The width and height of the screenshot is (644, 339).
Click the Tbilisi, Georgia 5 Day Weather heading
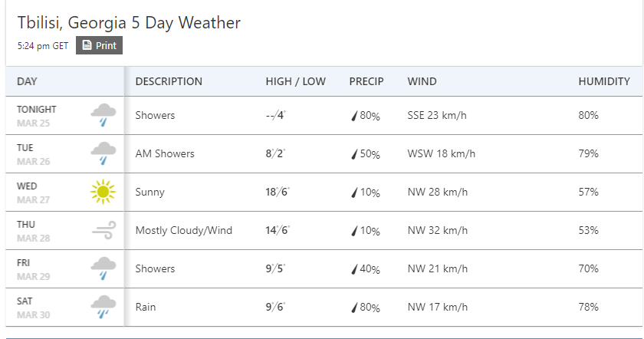(129, 22)
